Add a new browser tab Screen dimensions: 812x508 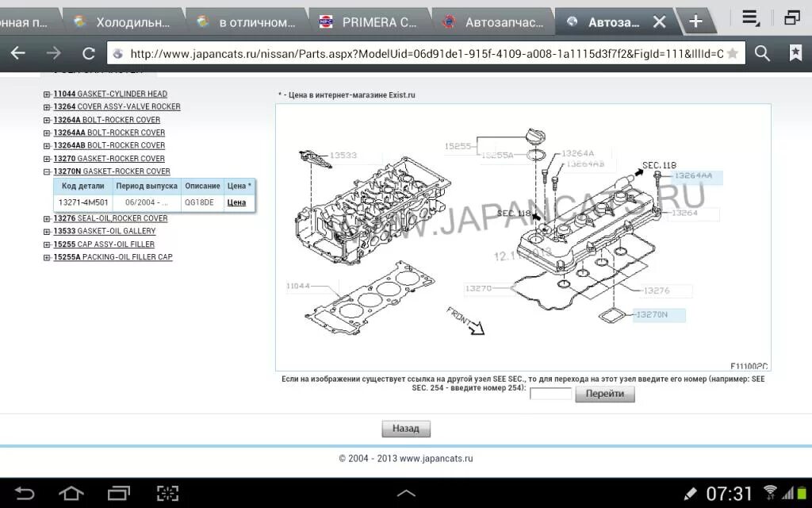[696, 21]
